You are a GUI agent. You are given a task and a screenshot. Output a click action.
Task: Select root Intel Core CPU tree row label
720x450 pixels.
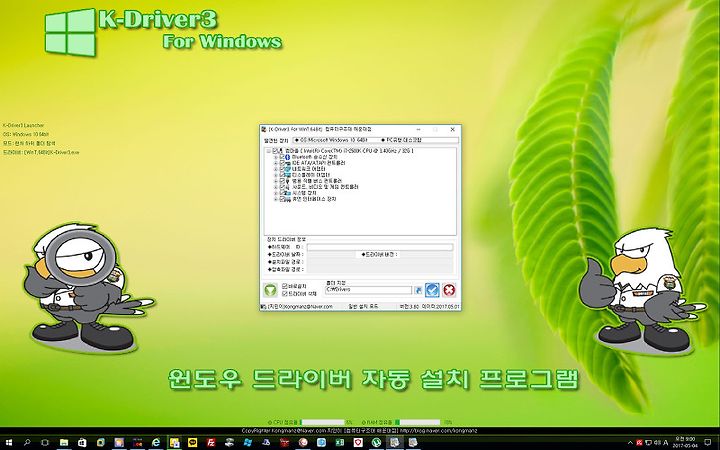tap(349, 151)
